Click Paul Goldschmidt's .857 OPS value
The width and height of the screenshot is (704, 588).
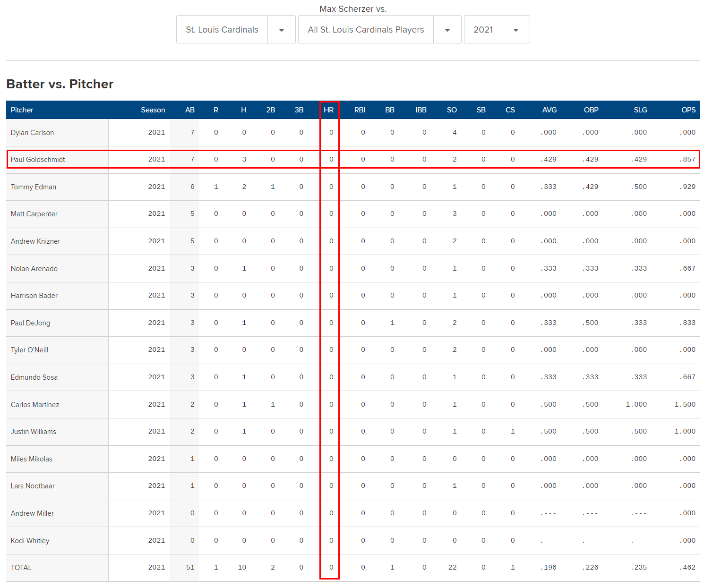(x=687, y=159)
